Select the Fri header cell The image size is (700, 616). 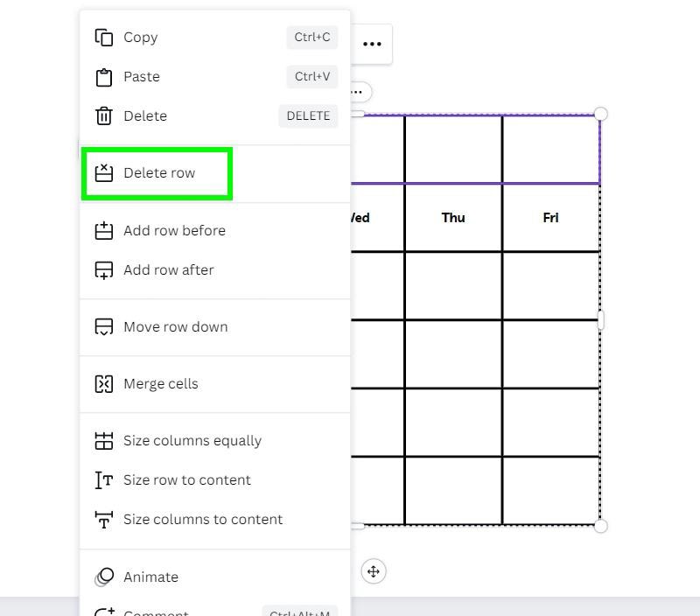[550, 218]
